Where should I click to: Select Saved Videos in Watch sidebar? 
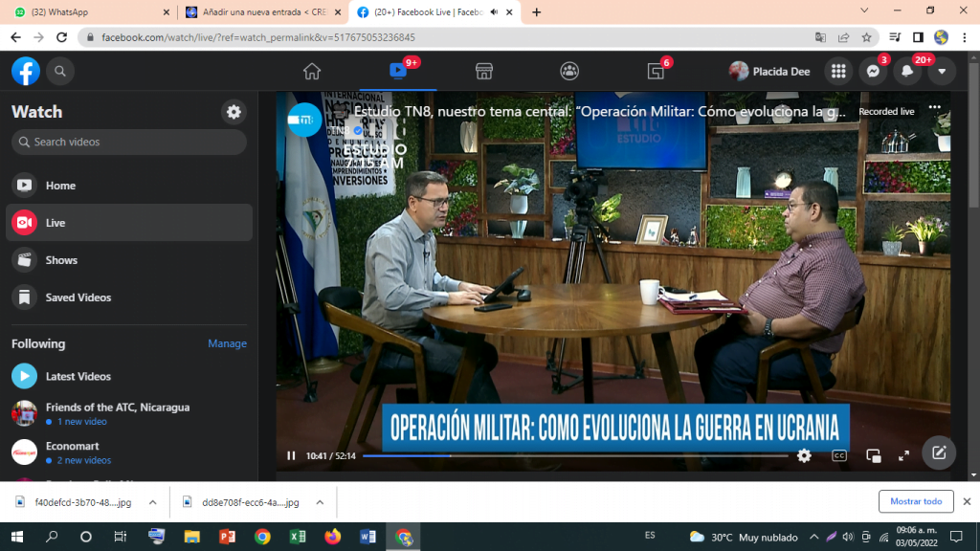78,298
